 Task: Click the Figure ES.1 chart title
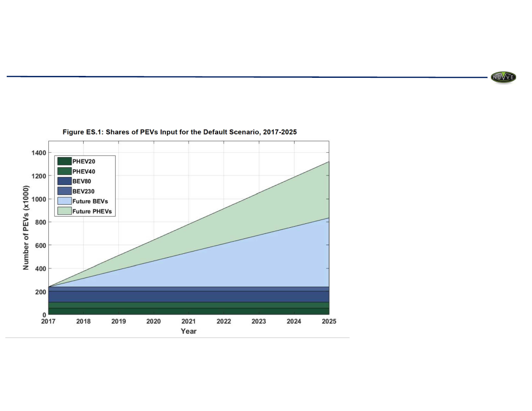179,132
